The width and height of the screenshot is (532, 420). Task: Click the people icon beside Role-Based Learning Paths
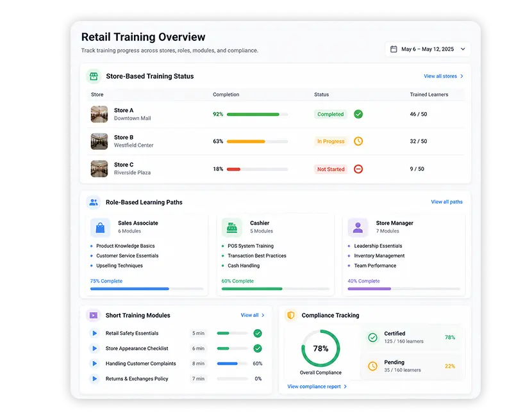(94, 202)
